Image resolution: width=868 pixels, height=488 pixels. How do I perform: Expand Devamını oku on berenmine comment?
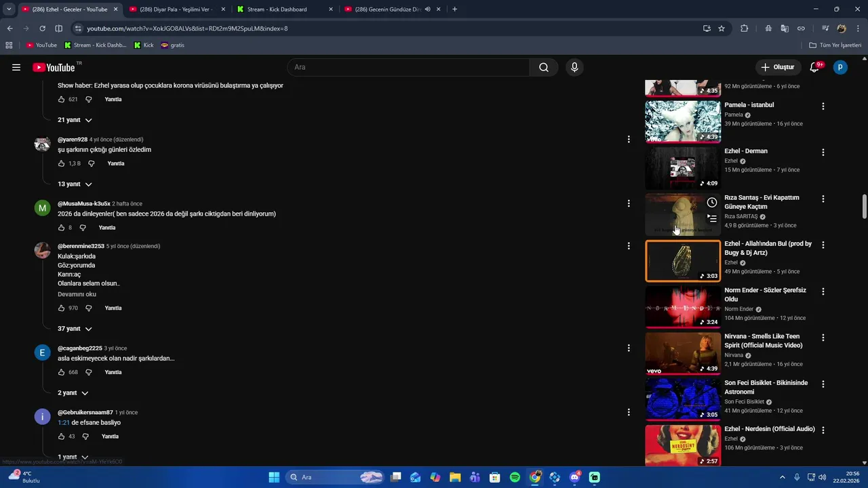(x=77, y=294)
